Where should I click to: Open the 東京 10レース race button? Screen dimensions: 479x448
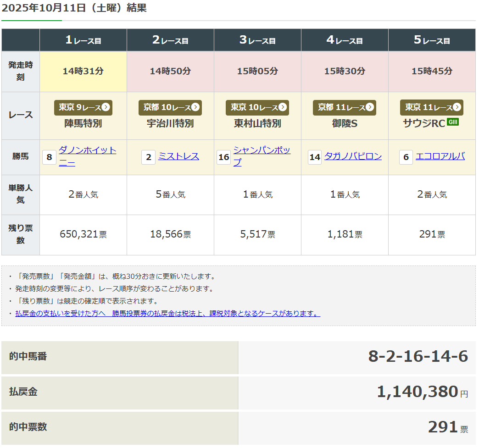click(x=257, y=107)
